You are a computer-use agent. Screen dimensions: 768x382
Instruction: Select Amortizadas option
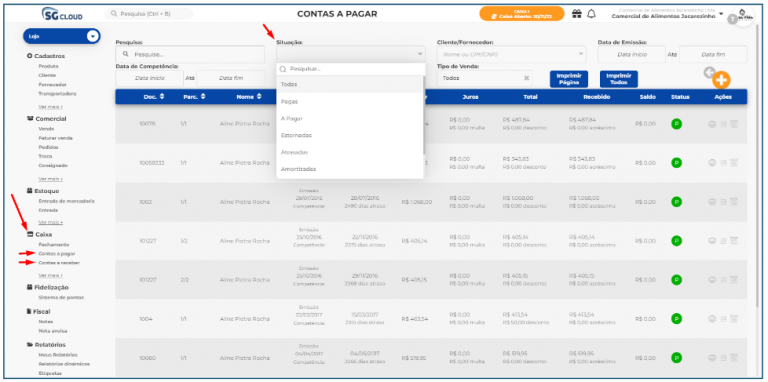pyautogui.click(x=349, y=169)
